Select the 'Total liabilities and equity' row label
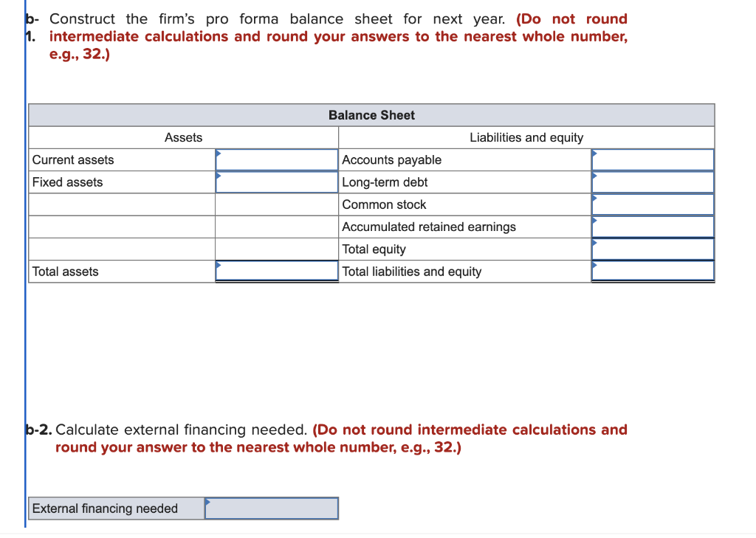Screen dimensions: 756x538 412,272
